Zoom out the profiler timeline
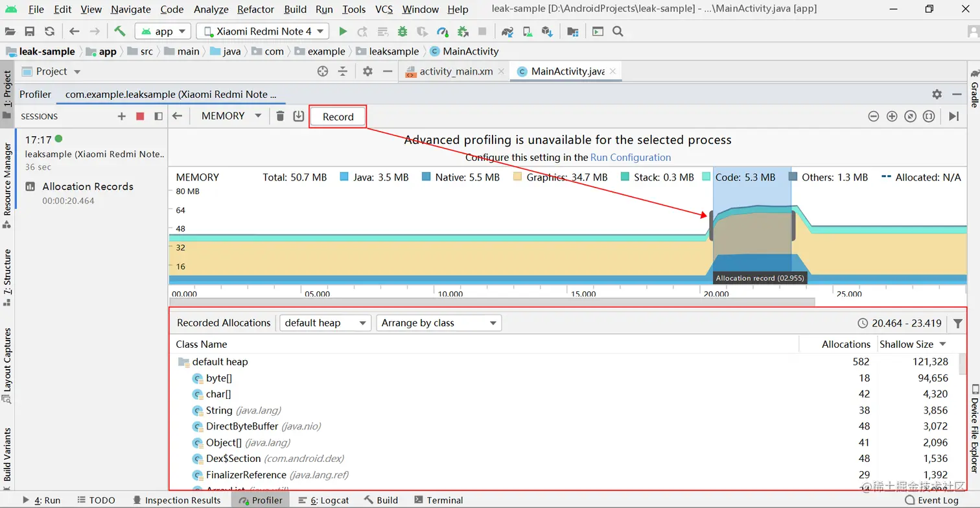The image size is (980, 508). point(874,116)
